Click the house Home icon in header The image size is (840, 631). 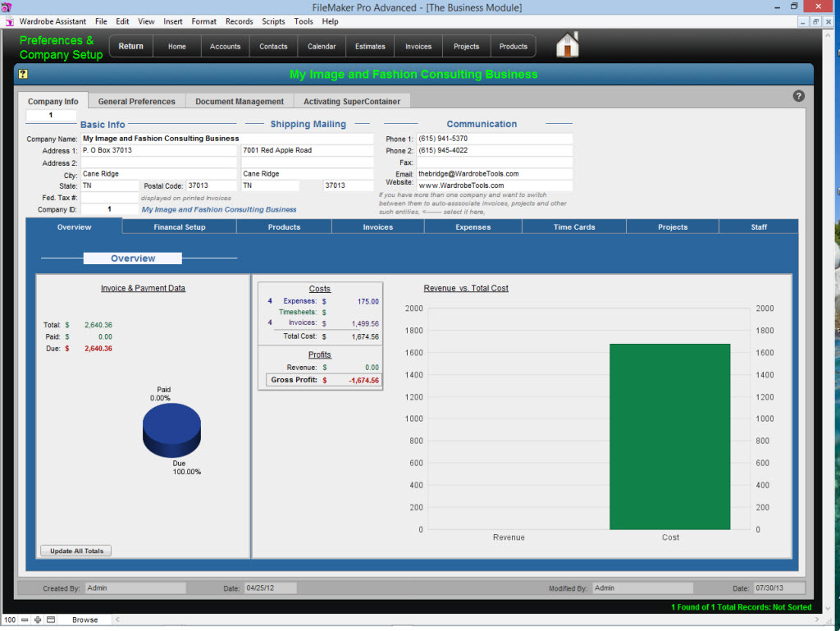point(568,44)
